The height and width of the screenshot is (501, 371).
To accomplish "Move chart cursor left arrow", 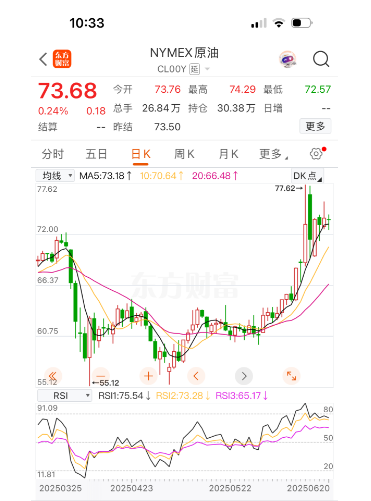I will pyautogui.click(x=196, y=376).
